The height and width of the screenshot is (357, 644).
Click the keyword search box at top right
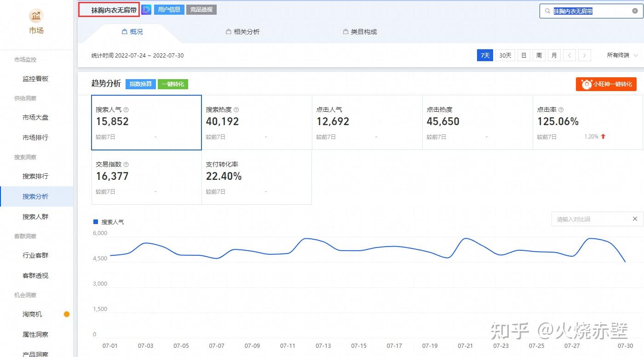coord(591,11)
